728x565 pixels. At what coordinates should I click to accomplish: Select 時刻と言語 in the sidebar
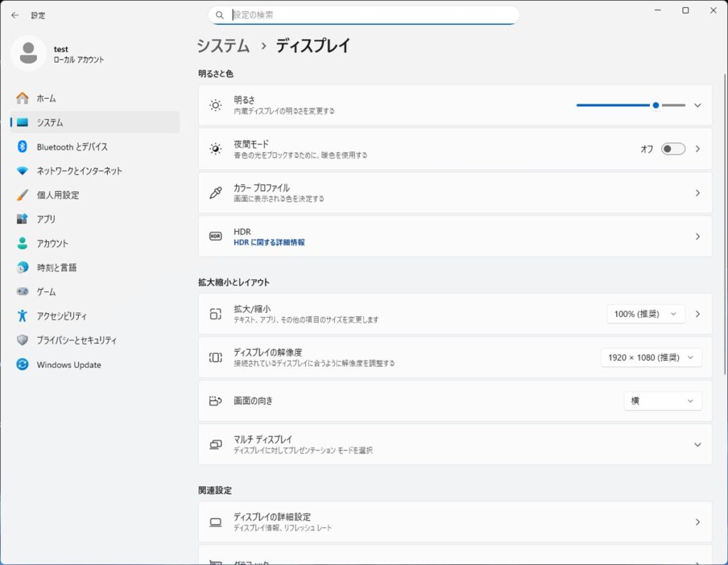tap(56, 267)
